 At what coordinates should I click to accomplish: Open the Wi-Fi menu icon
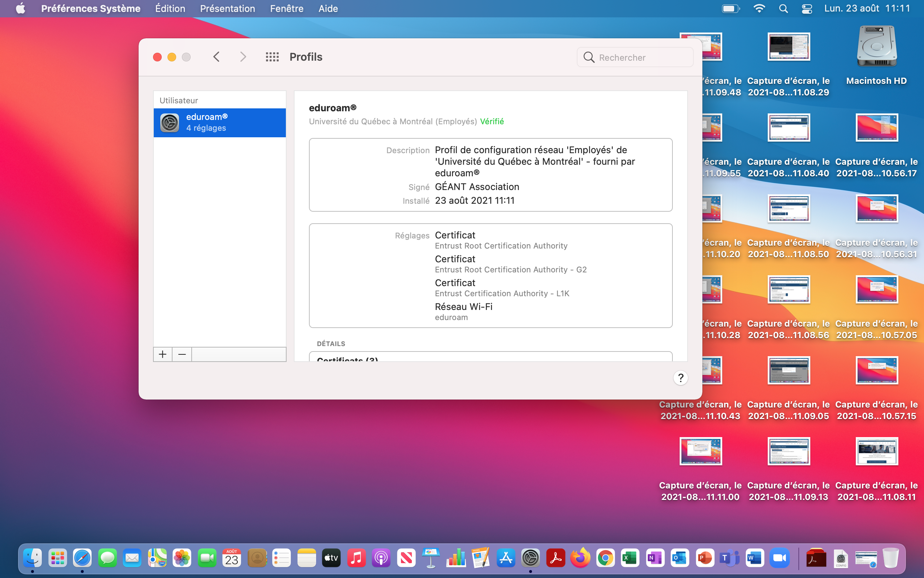759,8
